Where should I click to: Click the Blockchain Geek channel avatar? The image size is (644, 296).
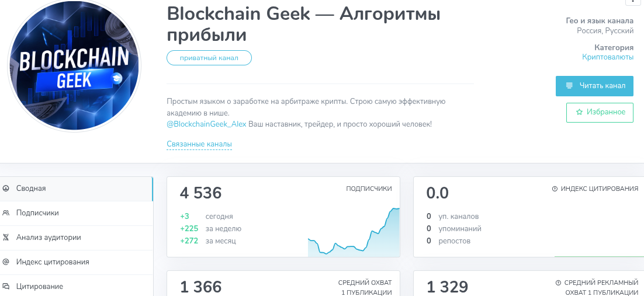pyautogui.click(x=74, y=66)
